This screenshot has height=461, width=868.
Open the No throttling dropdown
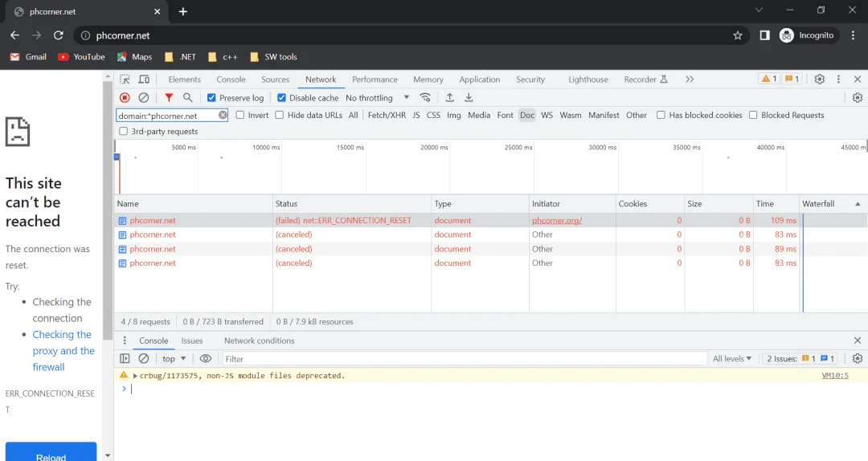(x=378, y=97)
